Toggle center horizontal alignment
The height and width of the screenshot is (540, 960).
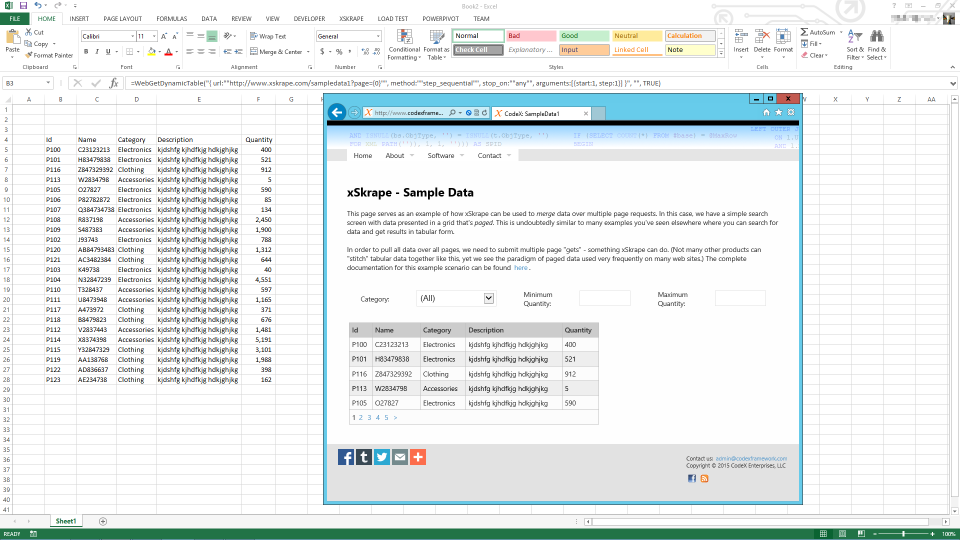[201, 52]
